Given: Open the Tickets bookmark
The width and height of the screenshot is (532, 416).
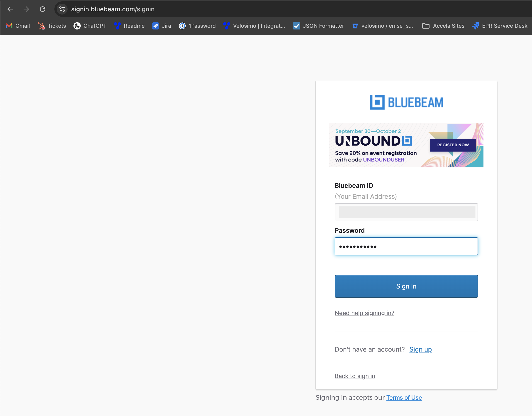Looking at the screenshot, I should pyautogui.click(x=52, y=26).
